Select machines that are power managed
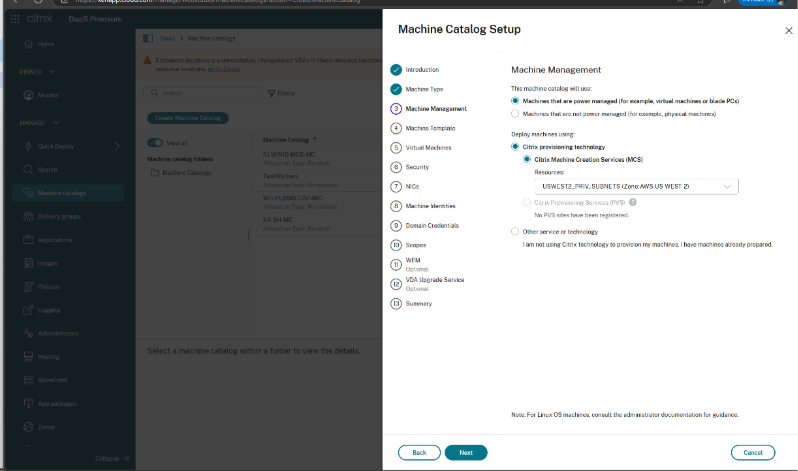Image resolution: width=798 pixels, height=471 pixels. click(x=515, y=101)
